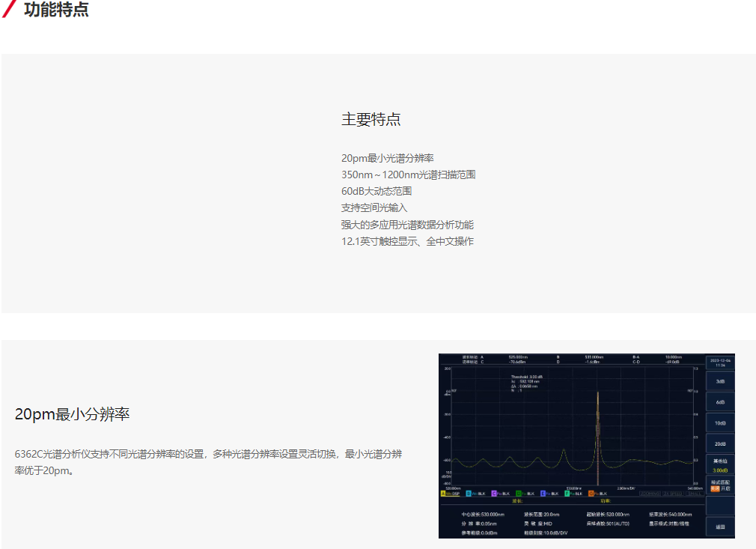
Task: Select trace G orange icon
Action: pos(591,494)
